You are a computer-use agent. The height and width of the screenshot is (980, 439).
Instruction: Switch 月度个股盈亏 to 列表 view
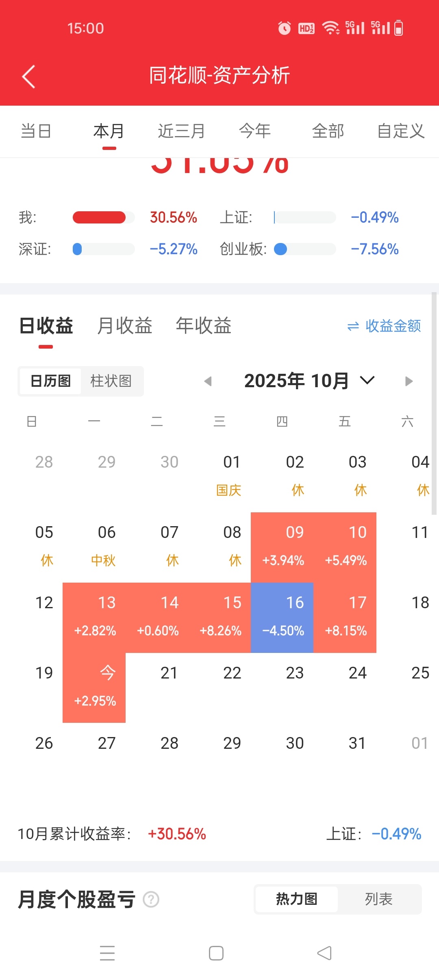(x=378, y=899)
